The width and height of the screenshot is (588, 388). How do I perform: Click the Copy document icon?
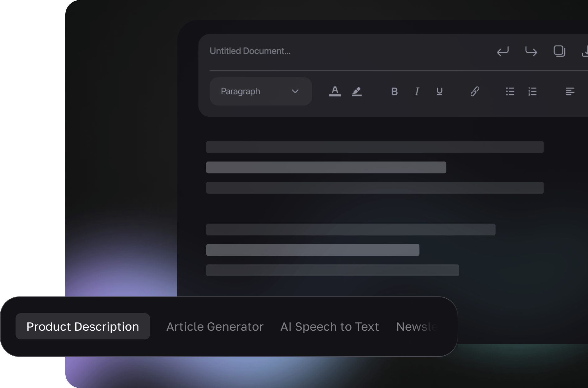pyautogui.click(x=559, y=51)
